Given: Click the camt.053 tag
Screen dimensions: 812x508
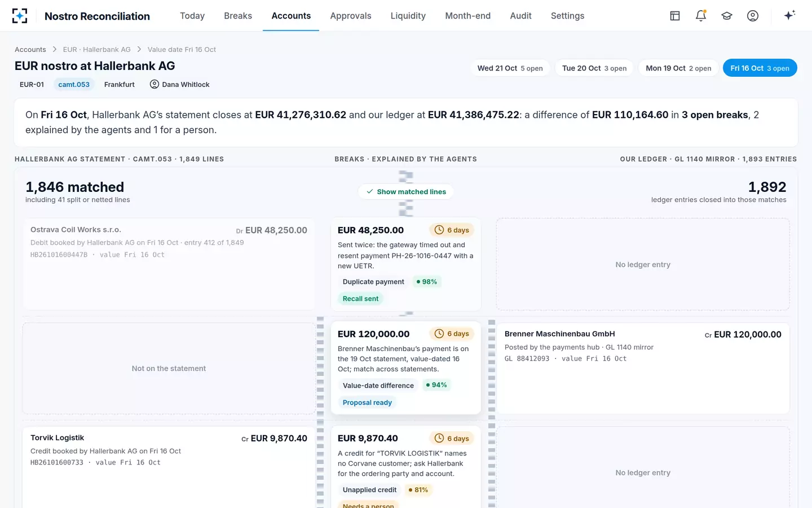Looking at the screenshot, I should tap(74, 84).
